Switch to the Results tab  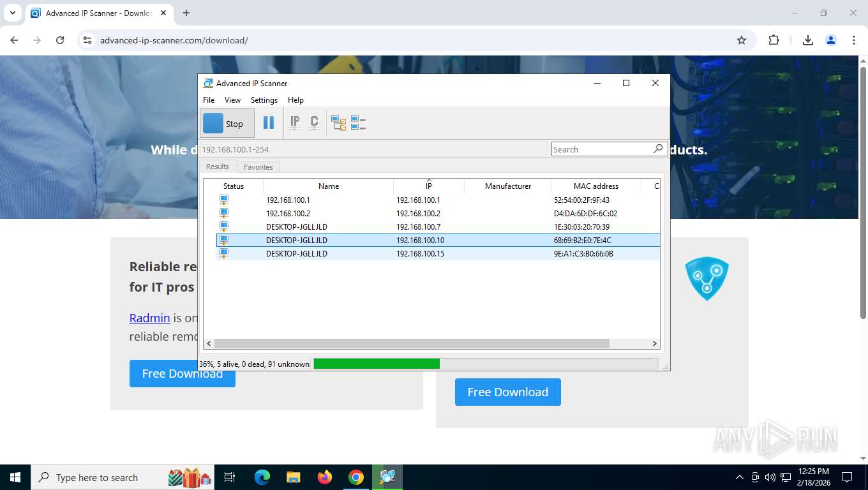(x=218, y=167)
